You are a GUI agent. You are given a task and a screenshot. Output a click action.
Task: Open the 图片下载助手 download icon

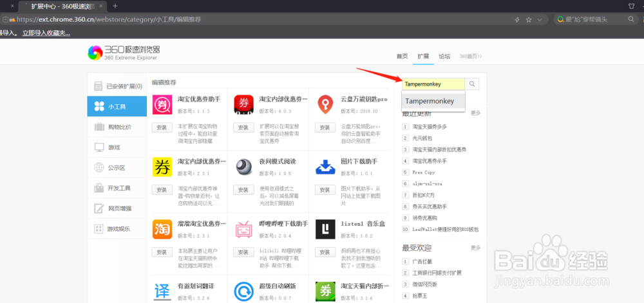325,167
